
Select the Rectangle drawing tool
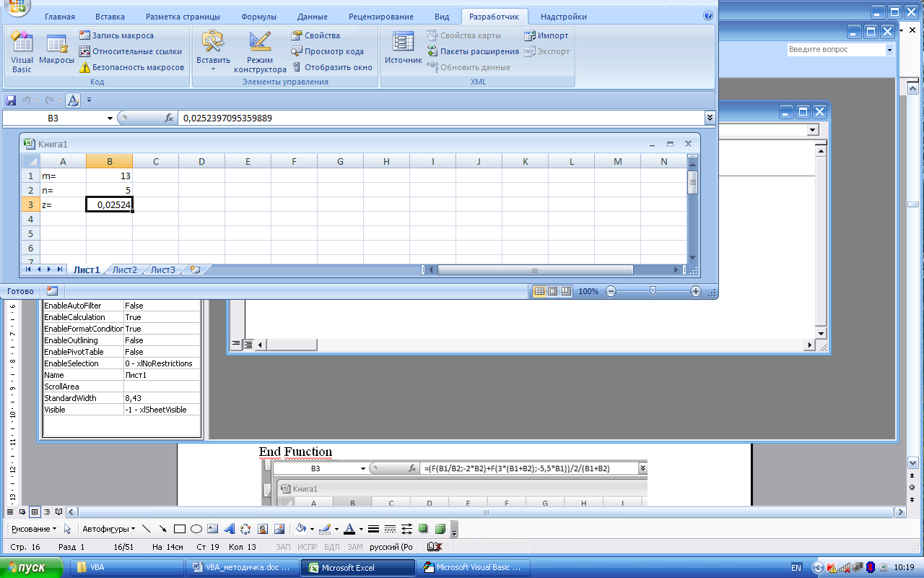tap(180, 529)
